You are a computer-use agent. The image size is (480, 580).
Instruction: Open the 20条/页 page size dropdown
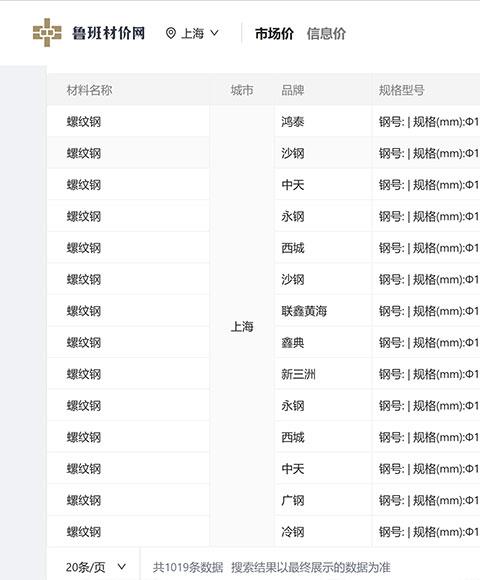pyautogui.click(x=95, y=567)
